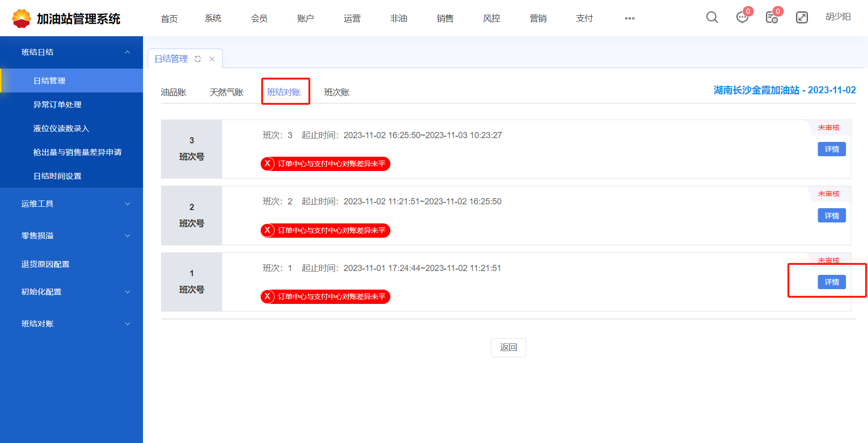Screen dimensions: 868x443
Task: Open the pending tasks list icon
Action: point(772,18)
